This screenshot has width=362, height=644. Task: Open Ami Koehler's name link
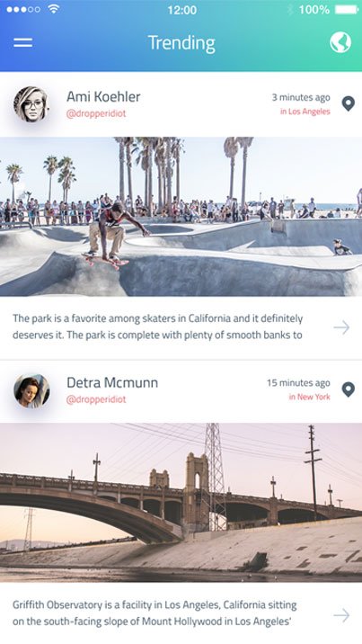[103, 97]
